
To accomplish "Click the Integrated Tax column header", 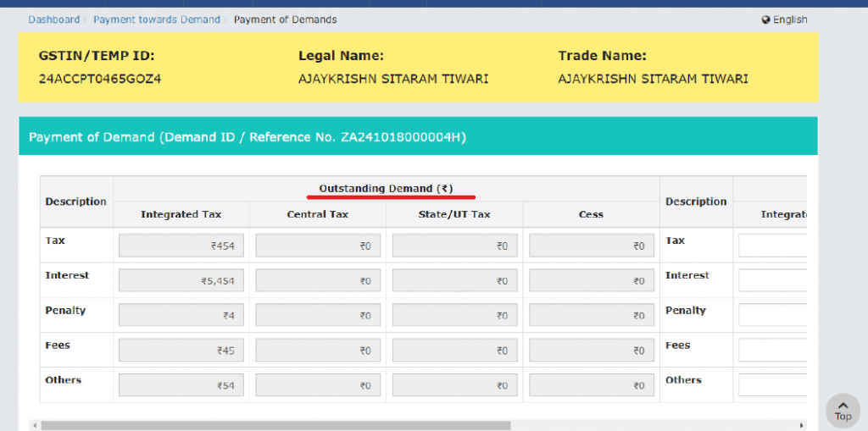I will click(x=181, y=214).
